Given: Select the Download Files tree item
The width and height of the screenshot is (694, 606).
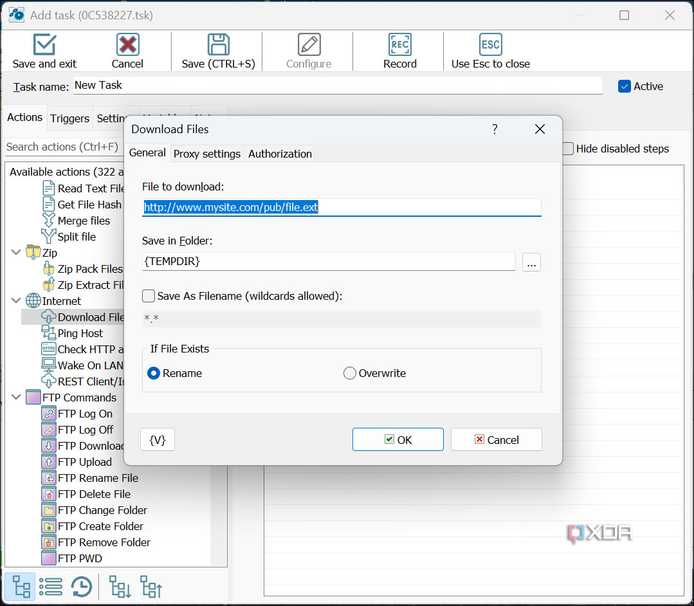Looking at the screenshot, I should coord(83,317).
